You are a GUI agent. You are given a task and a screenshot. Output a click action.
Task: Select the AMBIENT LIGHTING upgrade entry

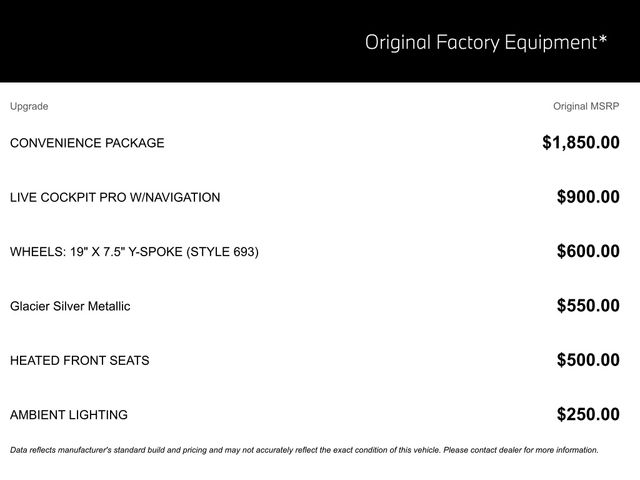pyautogui.click(x=69, y=414)
